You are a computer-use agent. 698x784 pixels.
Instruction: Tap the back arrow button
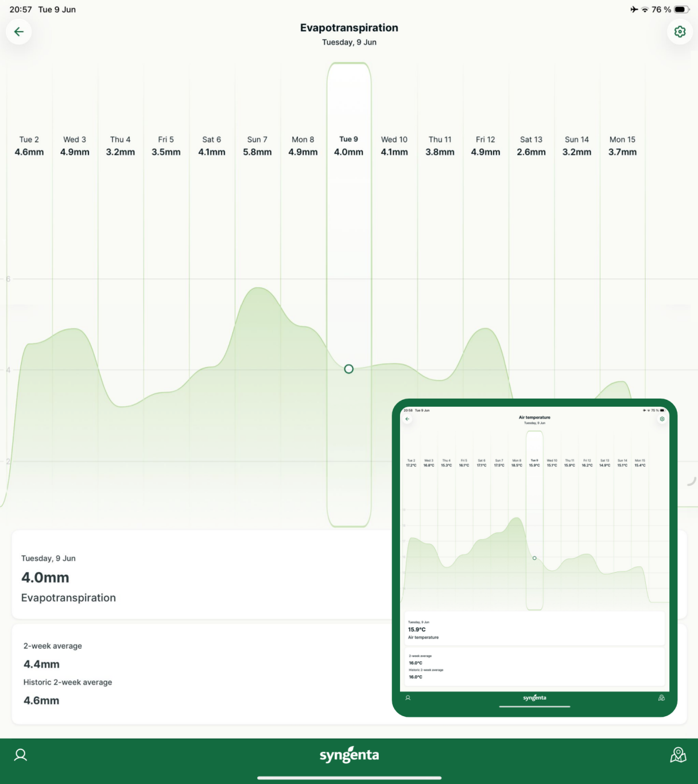pyautogui.click(x=19, y=32)
